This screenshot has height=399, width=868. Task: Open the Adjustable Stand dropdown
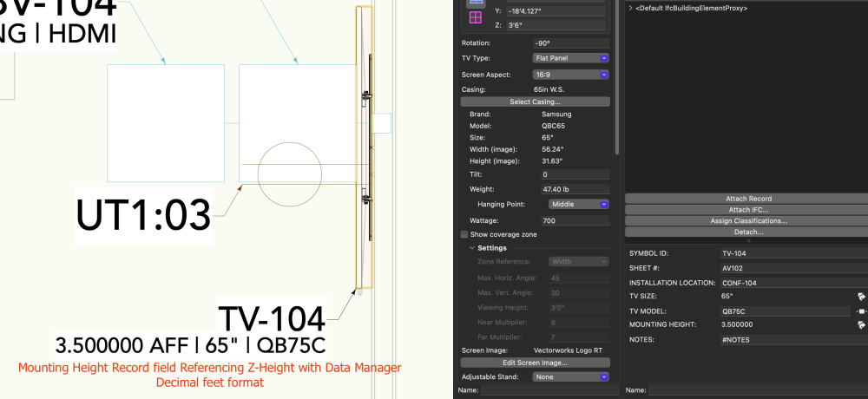pyautogui.click(x=570, y=376)
